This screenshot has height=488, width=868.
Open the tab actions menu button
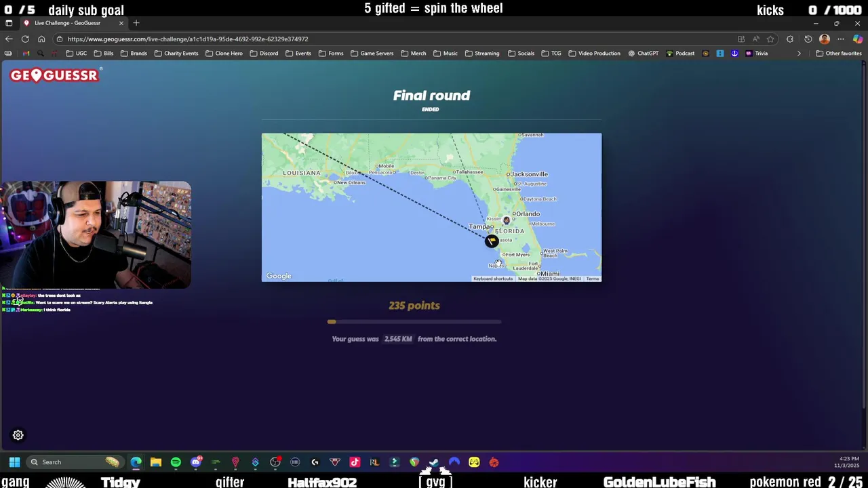pos(9,23)
